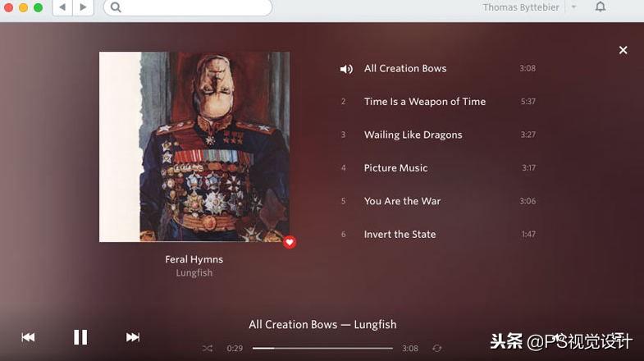
Task: Skip to the previous track
Action: (x=29, y=337)
